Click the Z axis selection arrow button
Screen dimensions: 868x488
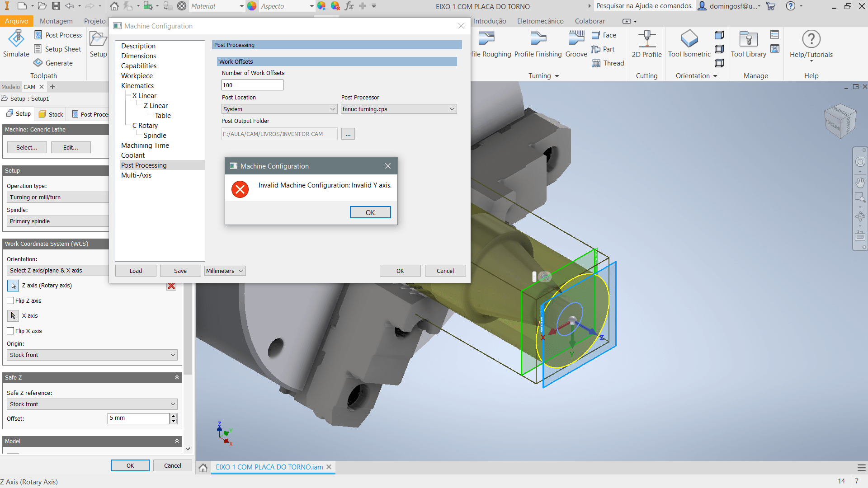click(x=13, y=286)
